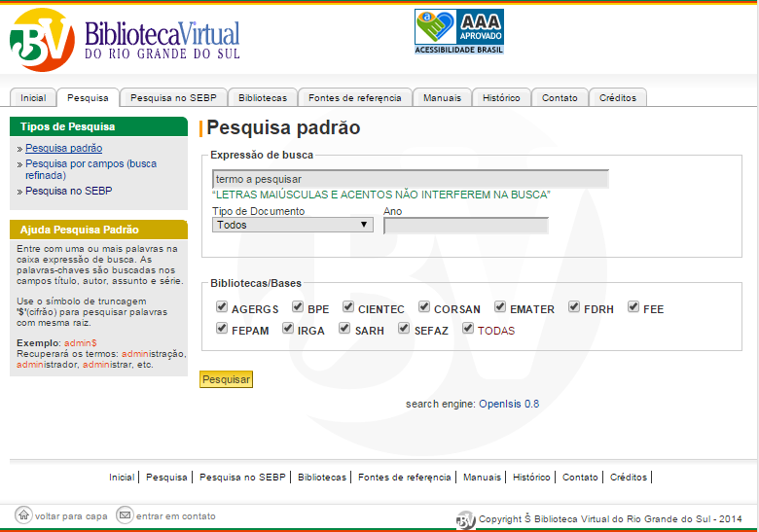Image resolution: width=759 pixels, height=532 pixels.
Task: Click the Pesquisa padrão page heading
Action: [x=283, y=127]
